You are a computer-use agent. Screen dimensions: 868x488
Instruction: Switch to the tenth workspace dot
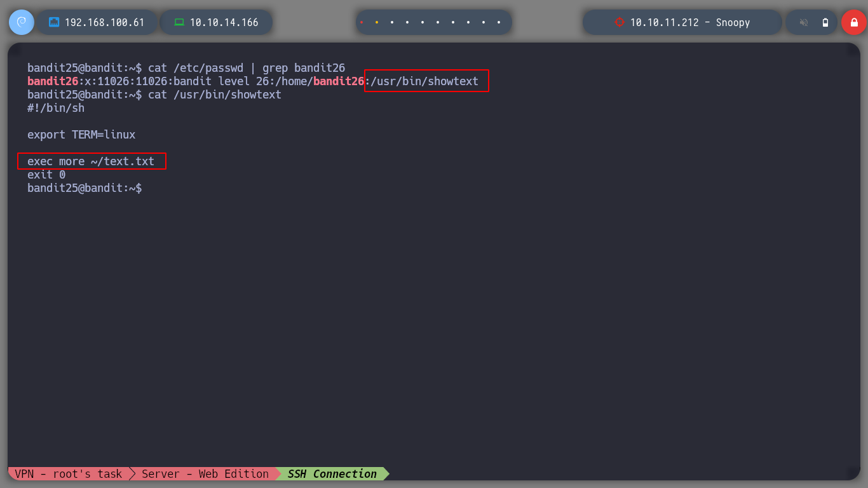499,22
